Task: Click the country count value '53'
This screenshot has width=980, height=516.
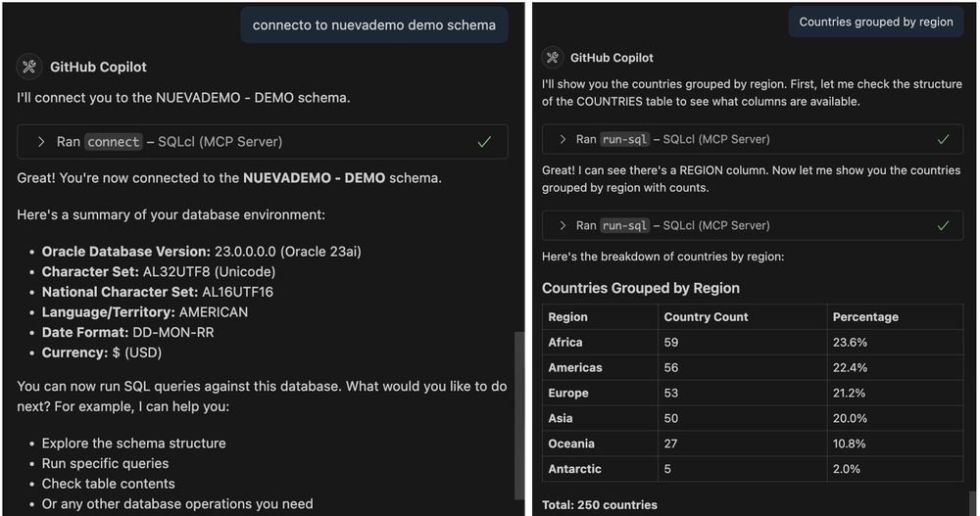Action: tap(671, 393)
